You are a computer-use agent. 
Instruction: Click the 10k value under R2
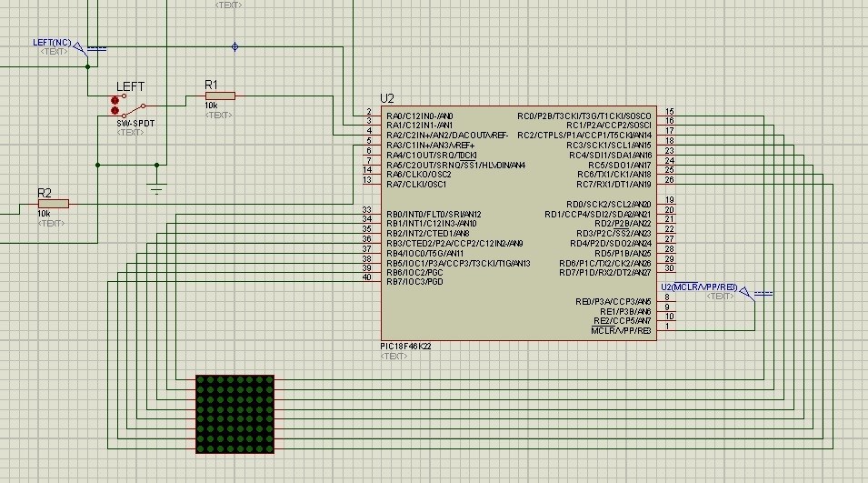tap(45, 213)
